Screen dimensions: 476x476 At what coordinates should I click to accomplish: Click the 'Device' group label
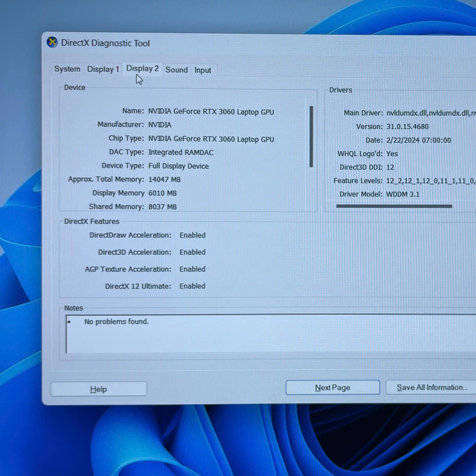75,87
